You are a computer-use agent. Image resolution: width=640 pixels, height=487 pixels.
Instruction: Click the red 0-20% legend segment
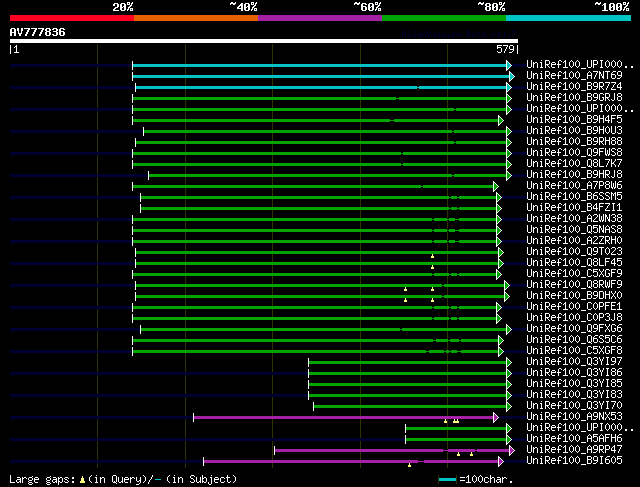72,18
